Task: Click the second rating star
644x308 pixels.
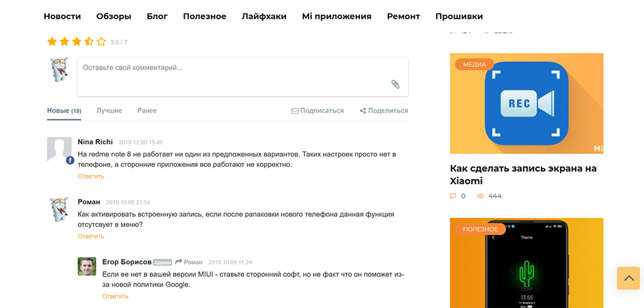Action: click(64, 41)
